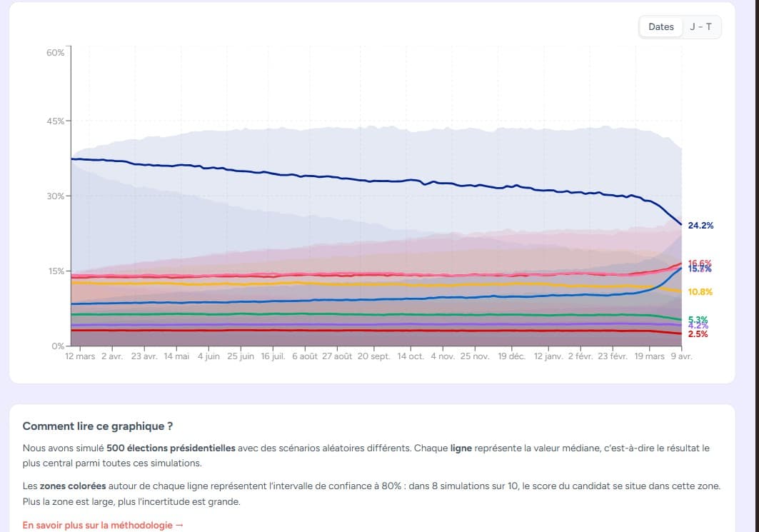Click the 60% y-axis label
This screenshot has height=532, width=759.
point(56,53)
